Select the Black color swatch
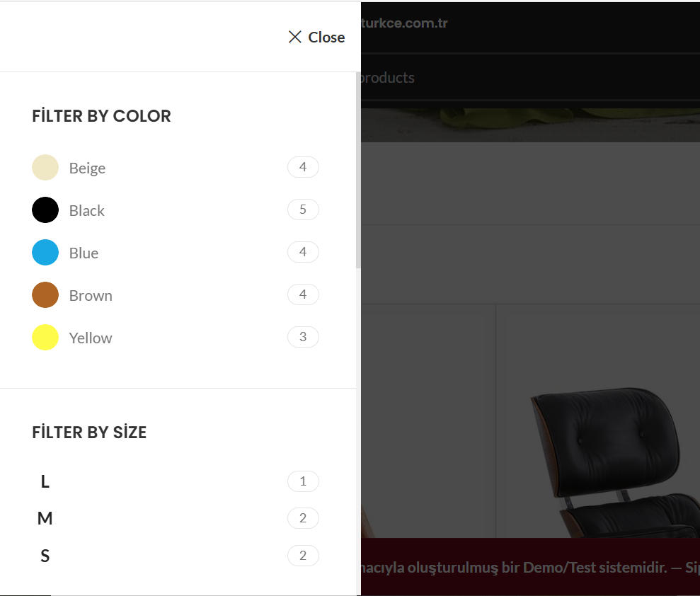The height and width of the screenshot is (596, 700). pyautogui.click(x=45, y=210)
